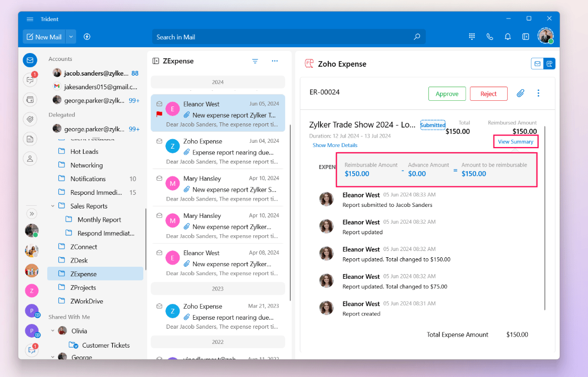
Task: Click the phone call icon
Action: (490, 36)
